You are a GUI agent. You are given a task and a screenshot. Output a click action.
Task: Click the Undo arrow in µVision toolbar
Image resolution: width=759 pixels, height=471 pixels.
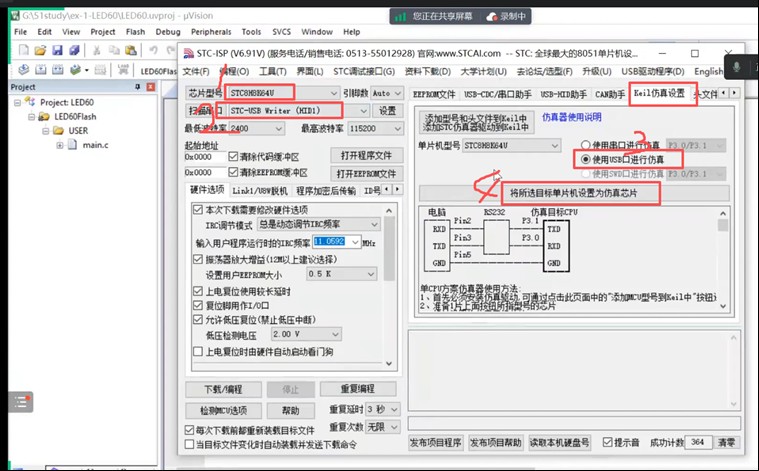coord(153,50)
